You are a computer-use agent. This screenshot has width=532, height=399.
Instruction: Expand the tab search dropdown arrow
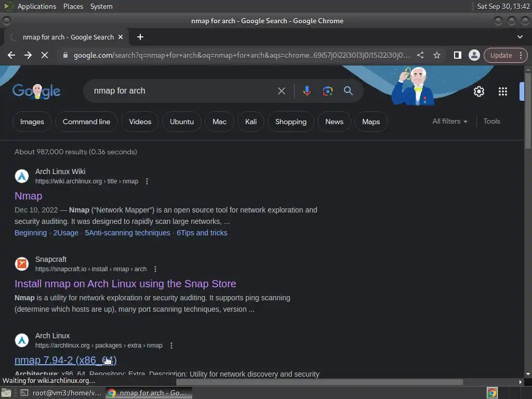point(520,37)
